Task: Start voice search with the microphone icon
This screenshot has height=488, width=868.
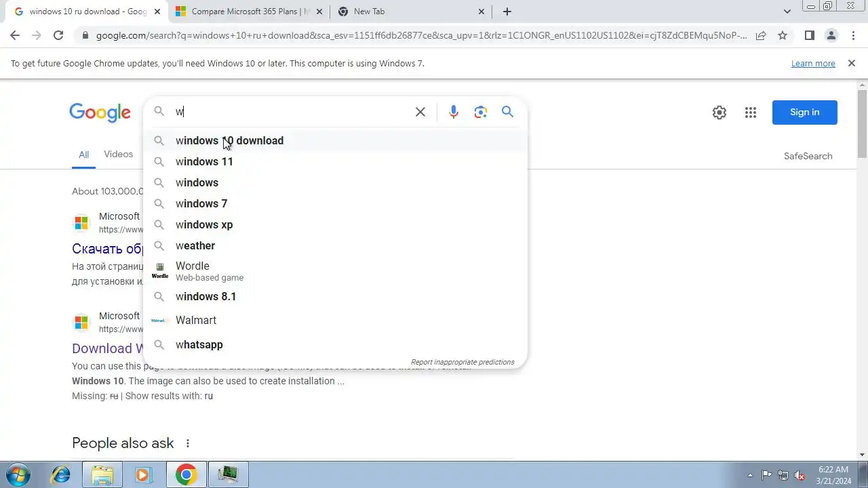Action: (454, 112)
